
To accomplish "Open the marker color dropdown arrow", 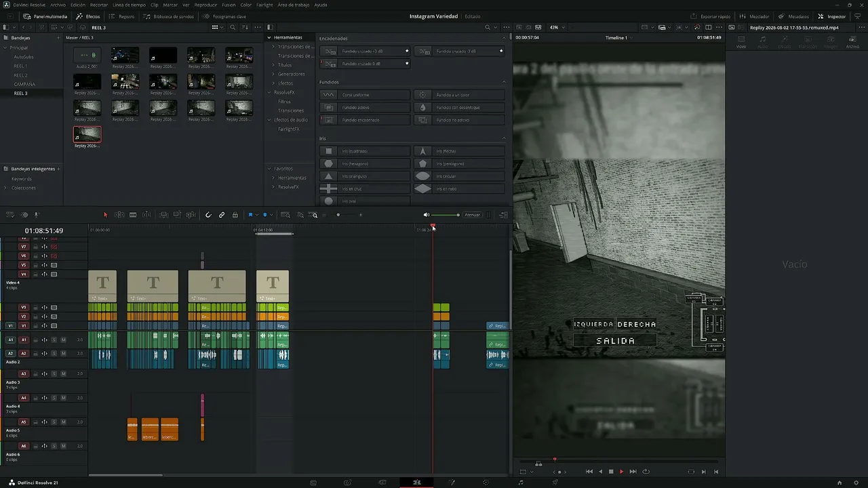I will click(x=271, y=215).
